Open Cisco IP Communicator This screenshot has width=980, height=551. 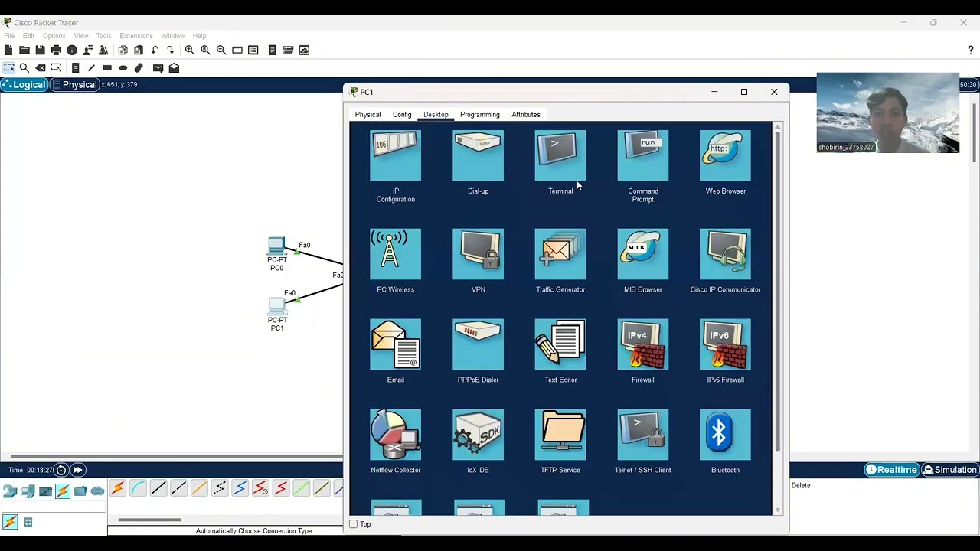pyautogui.click(x=725, y=254)
